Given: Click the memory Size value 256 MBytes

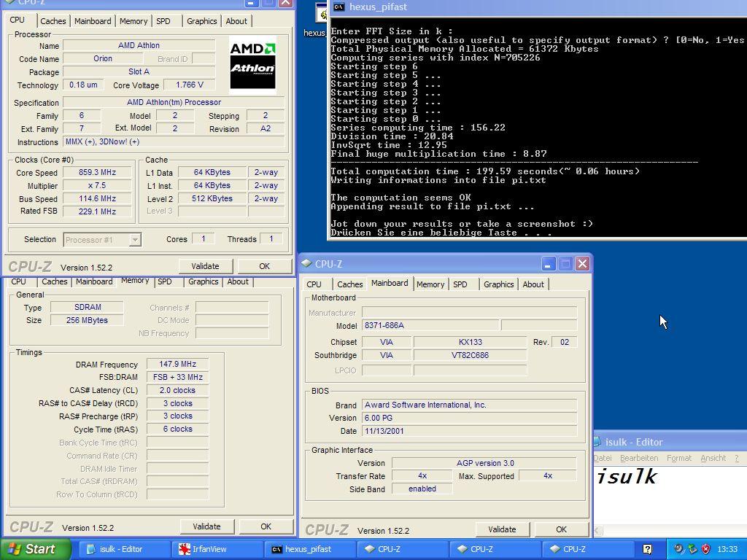Looking at the screenshot, I should (x=87, y=321).
